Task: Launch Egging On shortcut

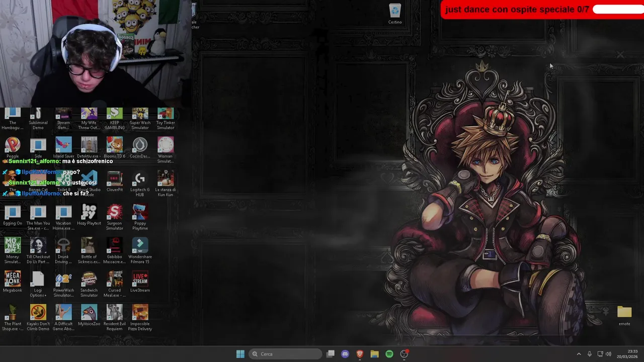Action: click(13, 215)
